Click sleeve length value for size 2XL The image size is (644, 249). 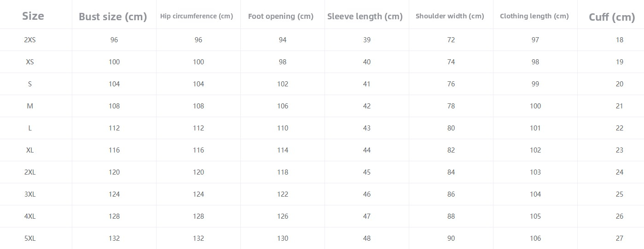pyautogui.click(x=367, y=172)
